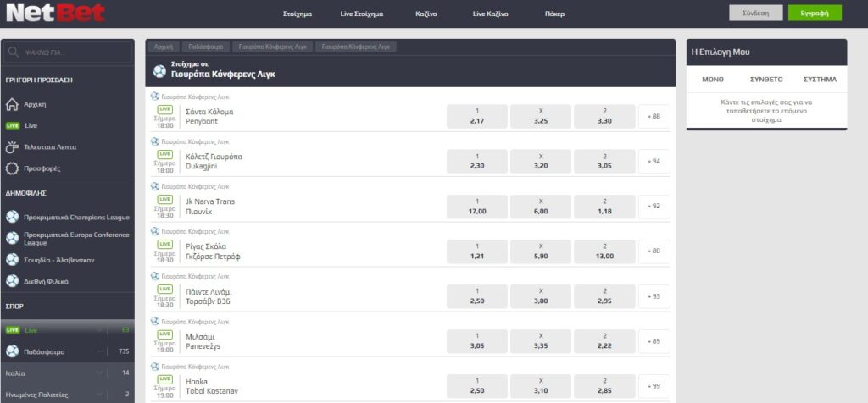Screen dimensions: 868x403
Task: Click magnifier icon in search box
Action: [14, 52]
